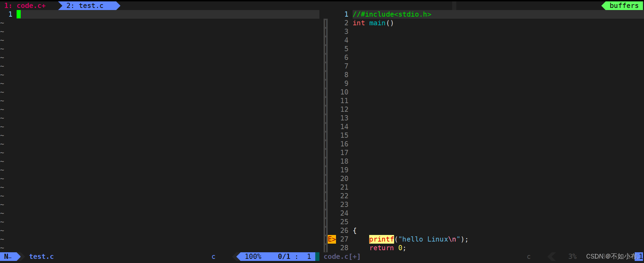Click code.c[+] in right status line
This screenshot has width=644, height=263.
point(342,256)
